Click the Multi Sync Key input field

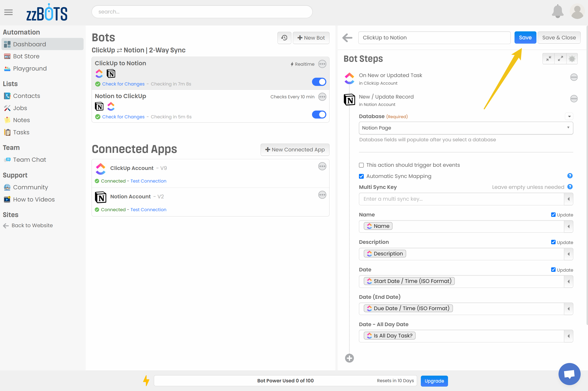[461, 199]
